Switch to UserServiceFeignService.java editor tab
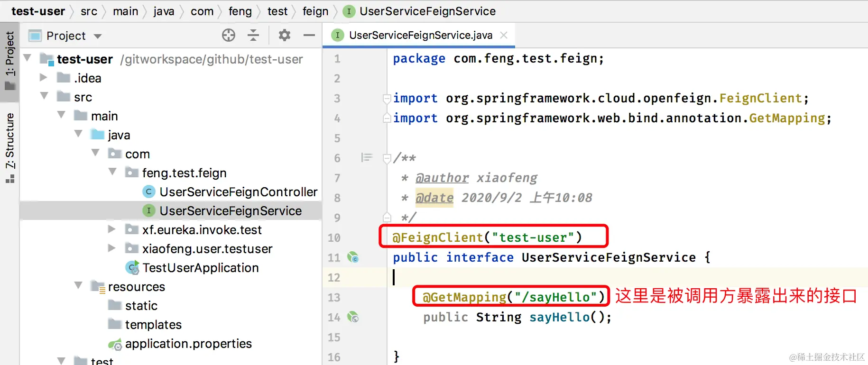 pyautogui.click(x=420, y=36)
